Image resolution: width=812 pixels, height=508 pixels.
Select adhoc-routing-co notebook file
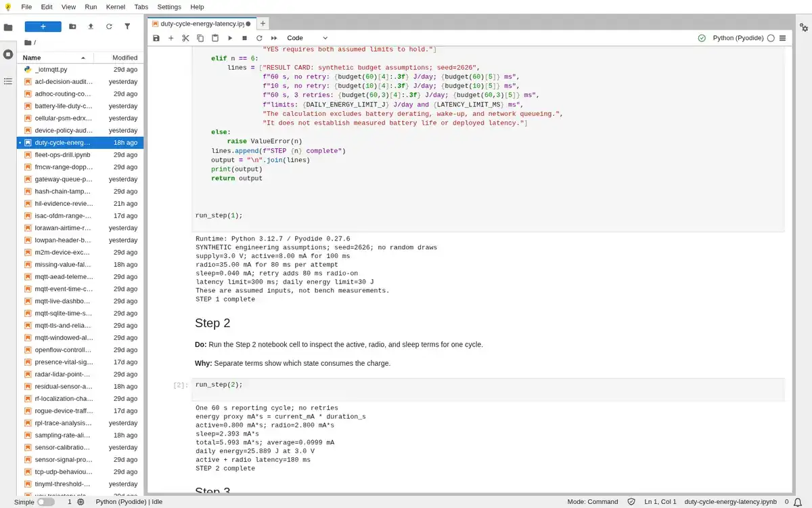79,94
